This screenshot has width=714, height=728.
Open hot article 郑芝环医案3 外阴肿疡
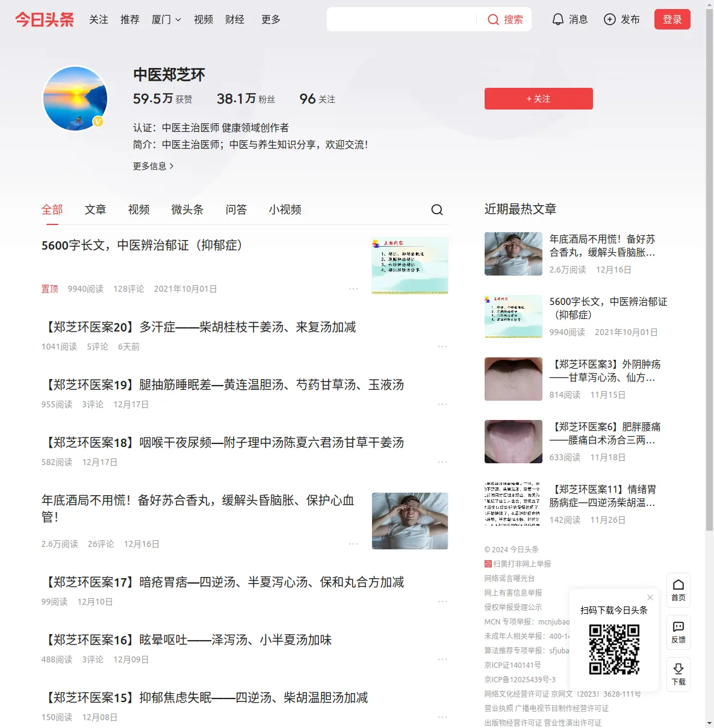pos(604,371)
